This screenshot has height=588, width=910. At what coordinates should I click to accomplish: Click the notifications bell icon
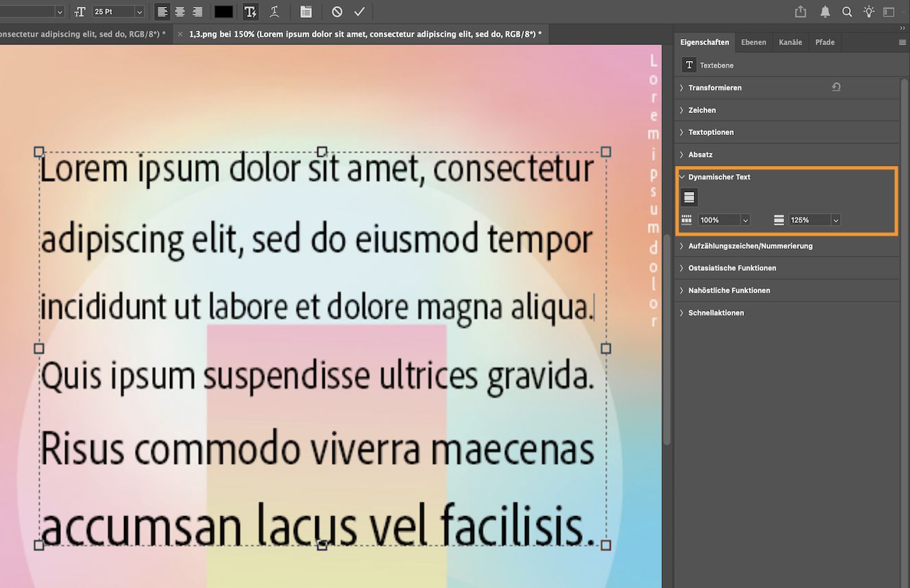click(x=825, y=11)
